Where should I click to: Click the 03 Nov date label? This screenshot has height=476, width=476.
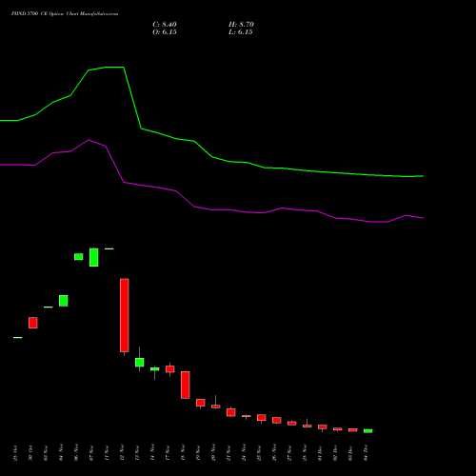(x=46, y=453)
